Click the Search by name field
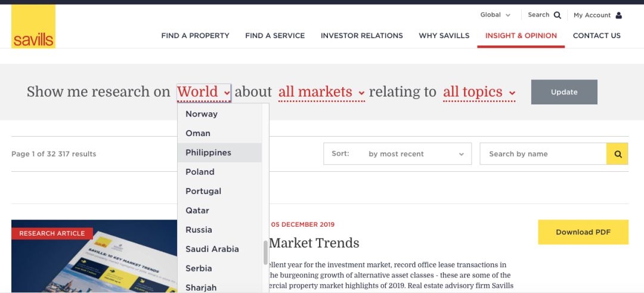The image size is (644, 293). click(x=543, y=154)
